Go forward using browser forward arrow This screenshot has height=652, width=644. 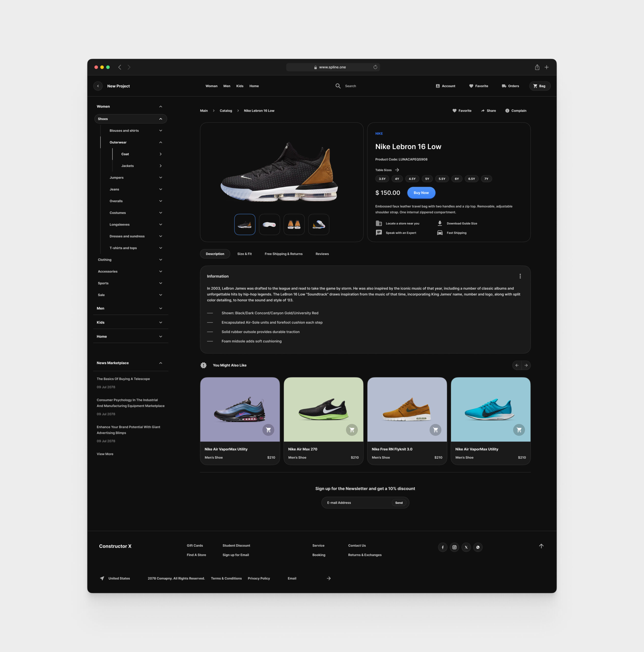pyautogui.click(x=129, y=67)
